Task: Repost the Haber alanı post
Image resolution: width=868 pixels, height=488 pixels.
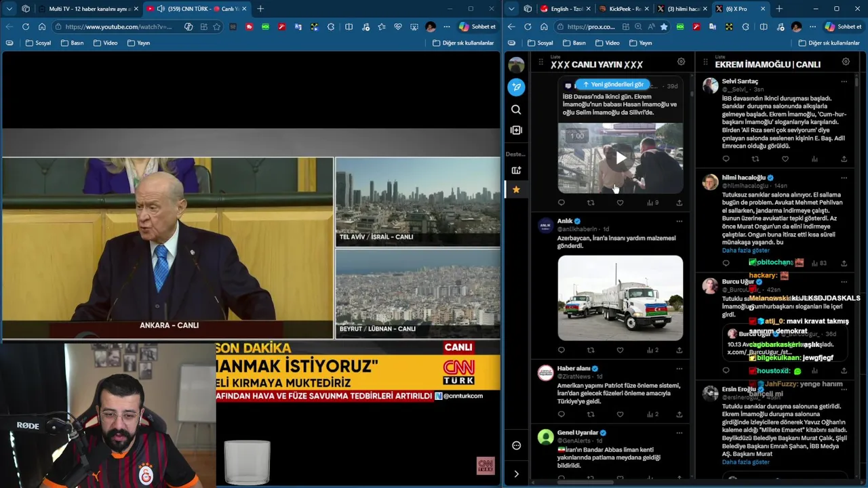Action: pos(591,414)
